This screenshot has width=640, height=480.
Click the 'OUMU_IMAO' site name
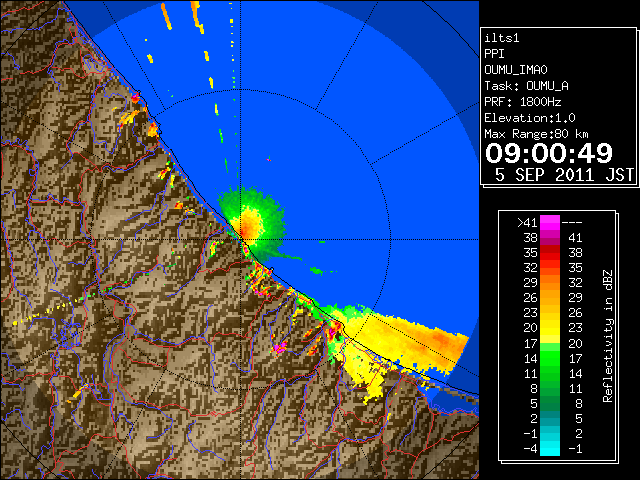pyautogui.click(x=516, y=70)
